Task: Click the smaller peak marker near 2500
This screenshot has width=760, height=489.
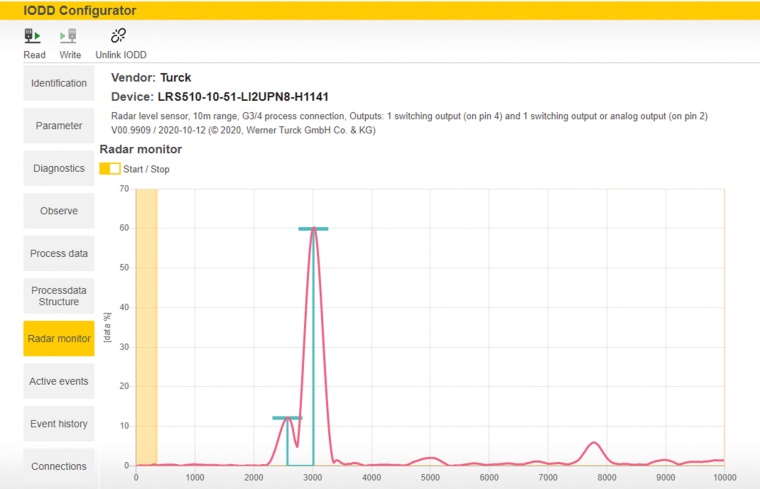Action: 287,418
